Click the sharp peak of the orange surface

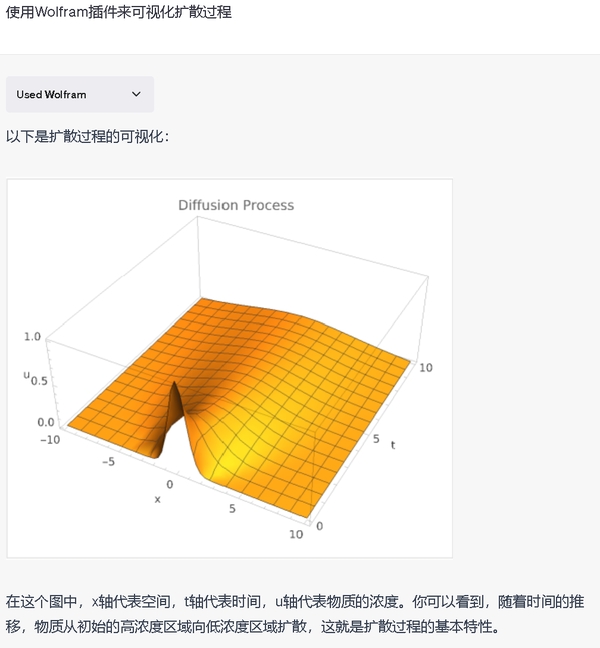(x=175, y=387)
